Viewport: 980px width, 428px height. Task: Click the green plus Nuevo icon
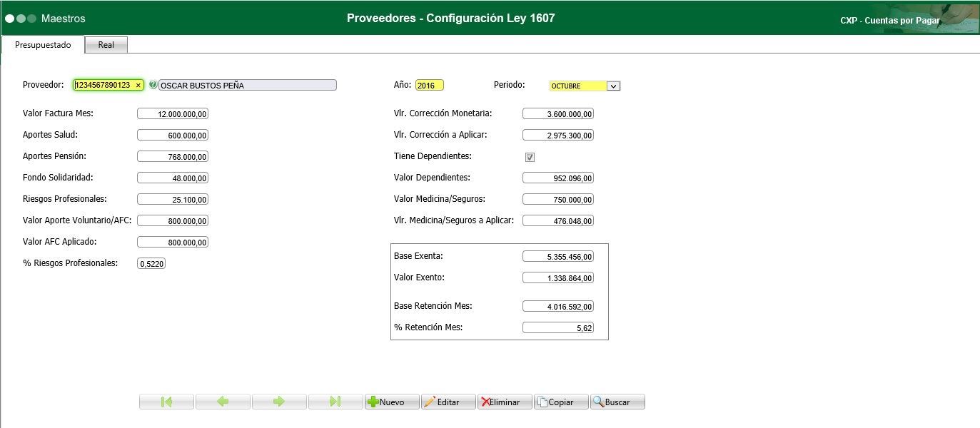point(374,401)
